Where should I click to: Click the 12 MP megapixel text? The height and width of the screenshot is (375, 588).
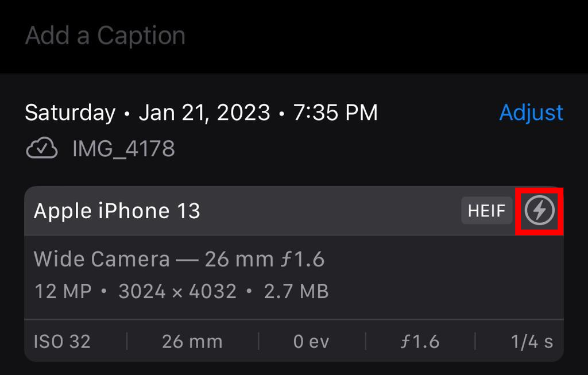coord(63,291)
